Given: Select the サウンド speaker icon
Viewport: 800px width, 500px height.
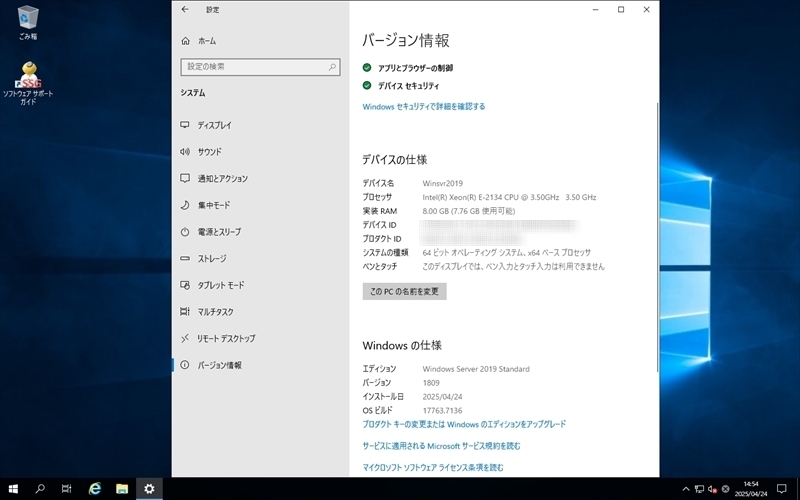Looking at the screenshot, I should coord(185,152).
